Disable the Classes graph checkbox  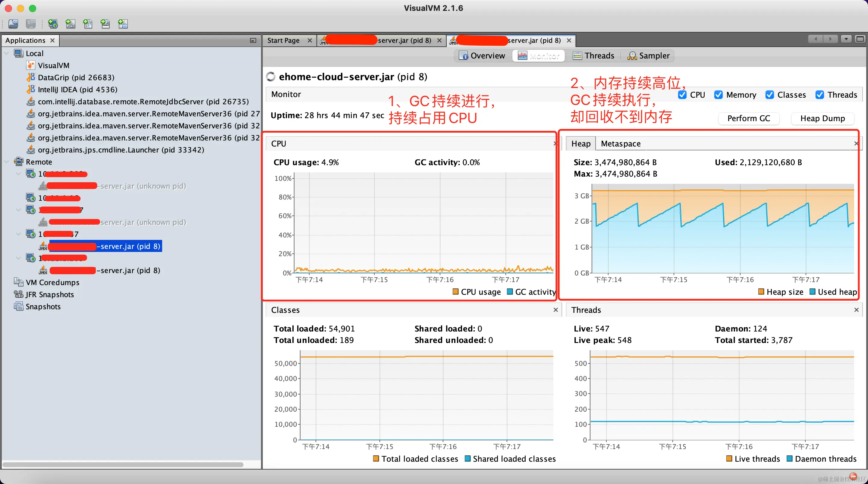pyautogui.click(x=770, y=95)
